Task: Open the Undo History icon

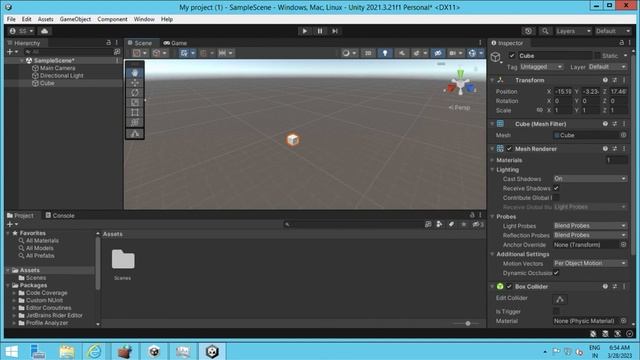Action: 528,31
